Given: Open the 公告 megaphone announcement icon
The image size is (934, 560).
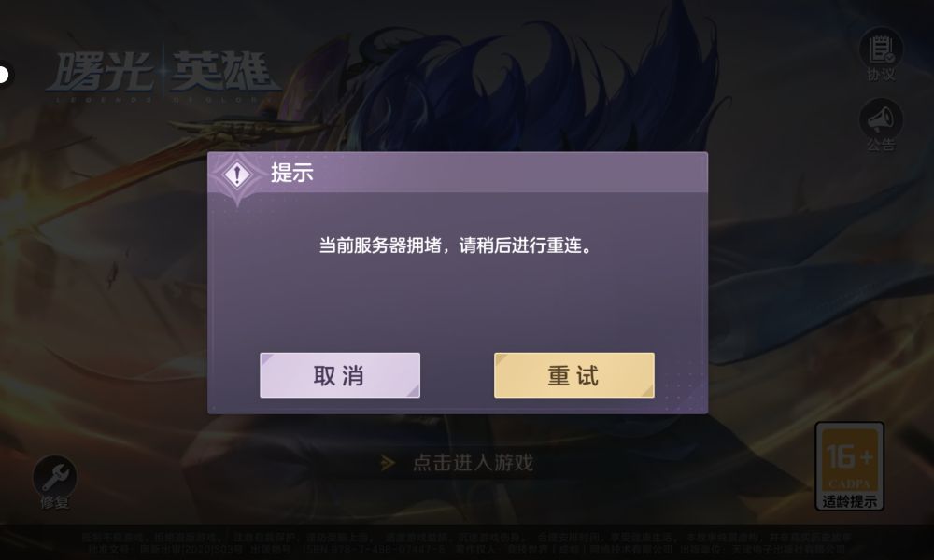Looking at the screenshot, I should pyautogui.click(x=881, y=119).
